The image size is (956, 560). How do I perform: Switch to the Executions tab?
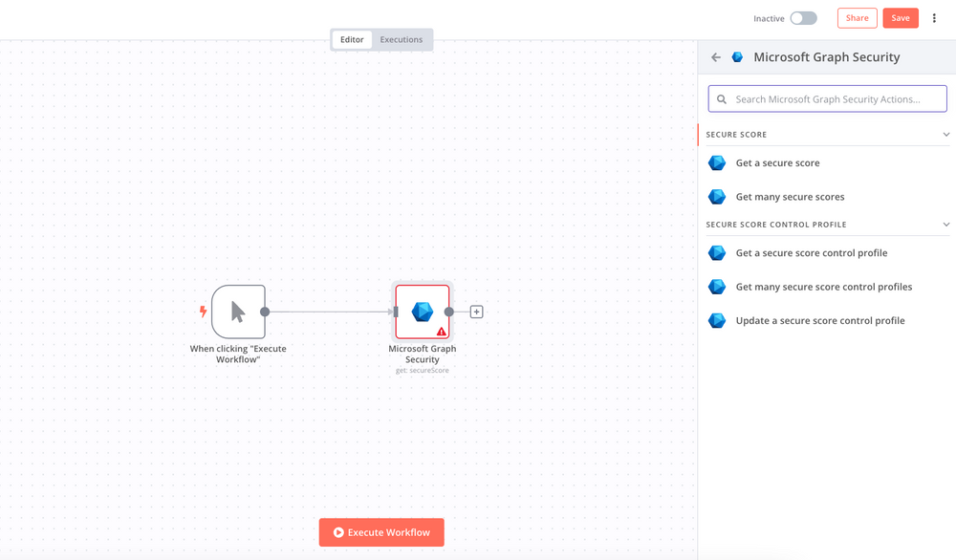point(401,39)
